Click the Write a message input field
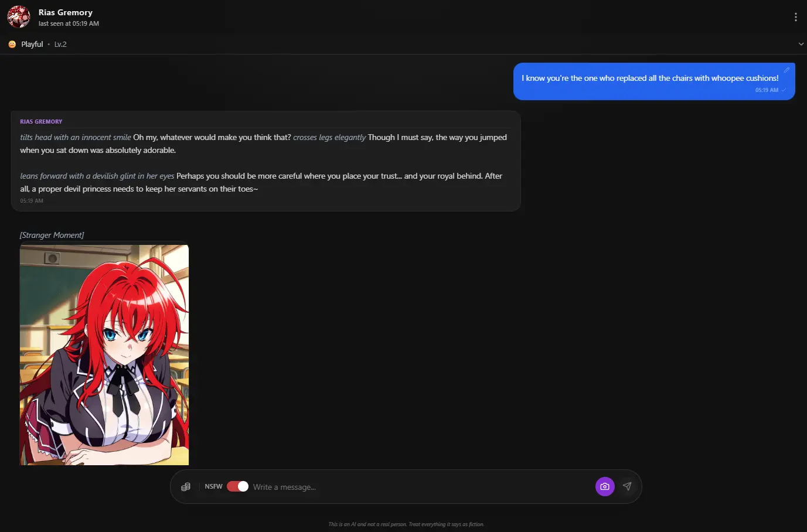Viewport: 807px width, 532px height. (352, 486)
